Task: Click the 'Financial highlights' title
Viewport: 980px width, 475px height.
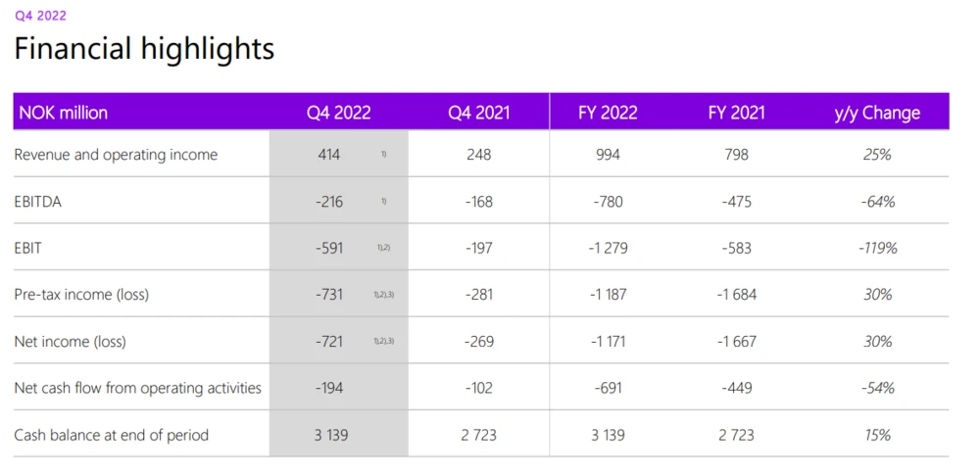Action: pos(144,49)
